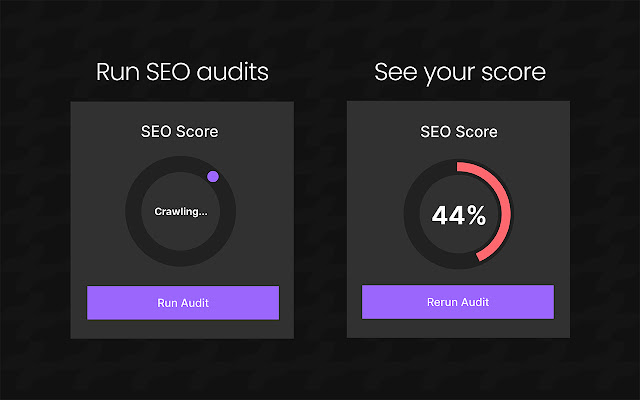
Task: Click SEO Score label above Crawling ring
Action: click(x=181, y=131)
